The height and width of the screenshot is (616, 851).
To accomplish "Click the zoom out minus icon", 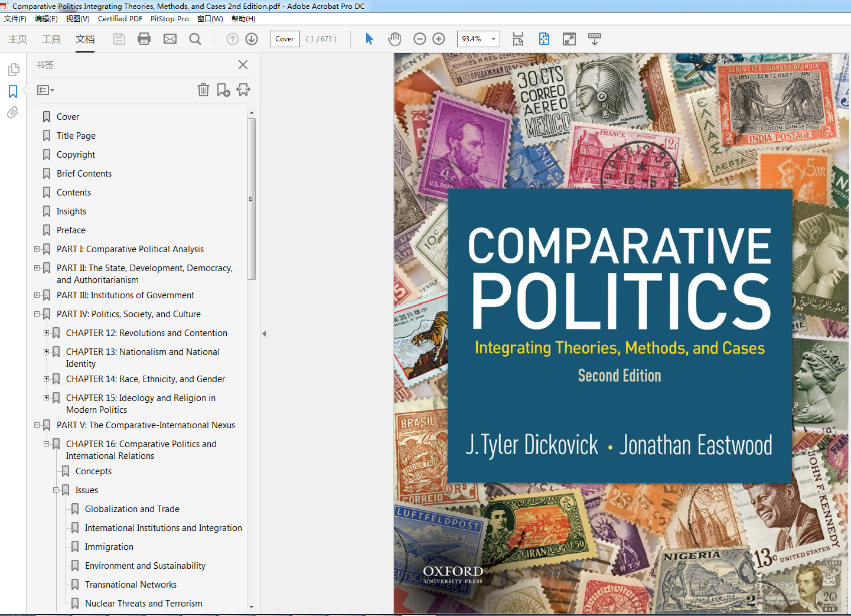I will click(419, 39).
